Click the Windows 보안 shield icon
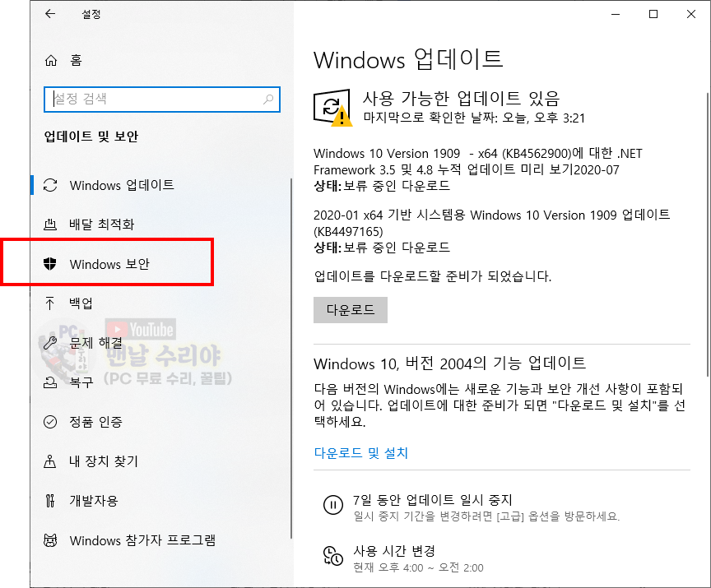 (x=50, y=264)
